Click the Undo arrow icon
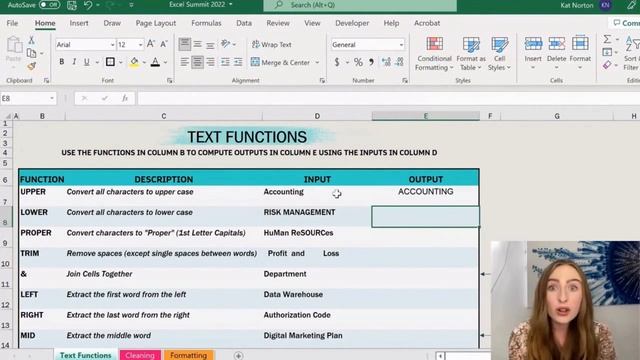Image resolution: width=640 pixels, height=360 pixels. click(x=88, y=5)
